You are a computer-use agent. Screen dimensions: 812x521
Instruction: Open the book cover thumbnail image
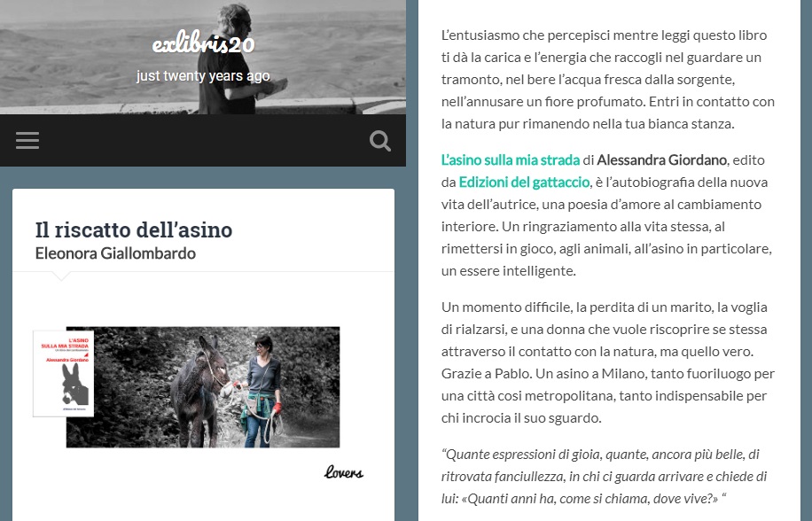click(x=64, y=373)
